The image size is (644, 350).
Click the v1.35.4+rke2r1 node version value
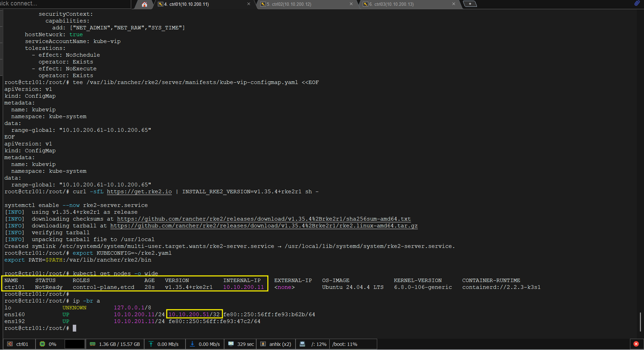(x=189, y=287)
